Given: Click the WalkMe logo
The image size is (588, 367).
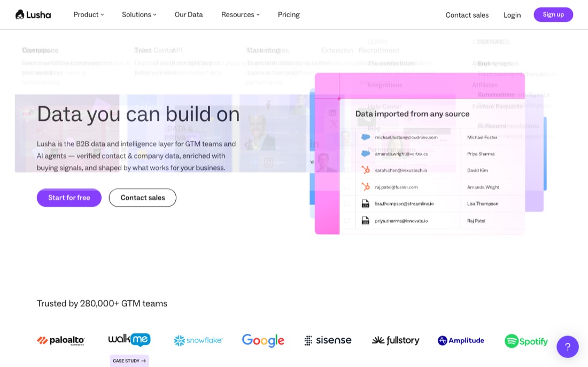Looking at the screenshot, I should click(129, 340).
